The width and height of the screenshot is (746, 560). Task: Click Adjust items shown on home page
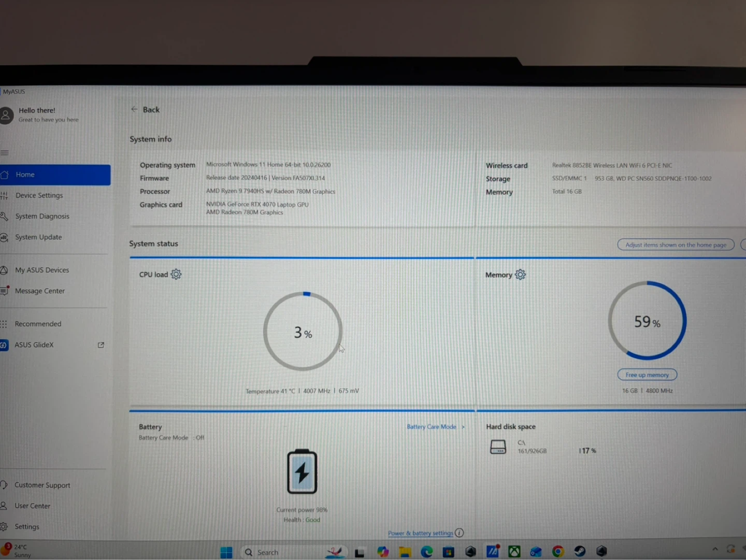[676, 245]
